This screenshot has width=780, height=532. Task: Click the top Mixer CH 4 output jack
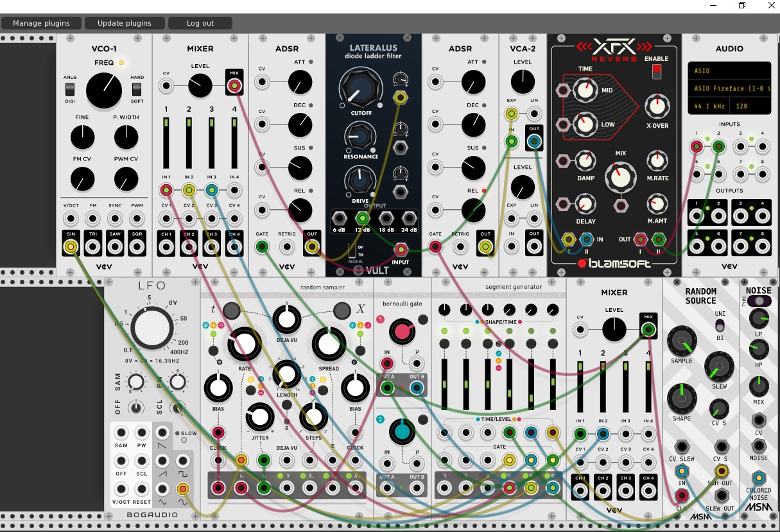234,246
